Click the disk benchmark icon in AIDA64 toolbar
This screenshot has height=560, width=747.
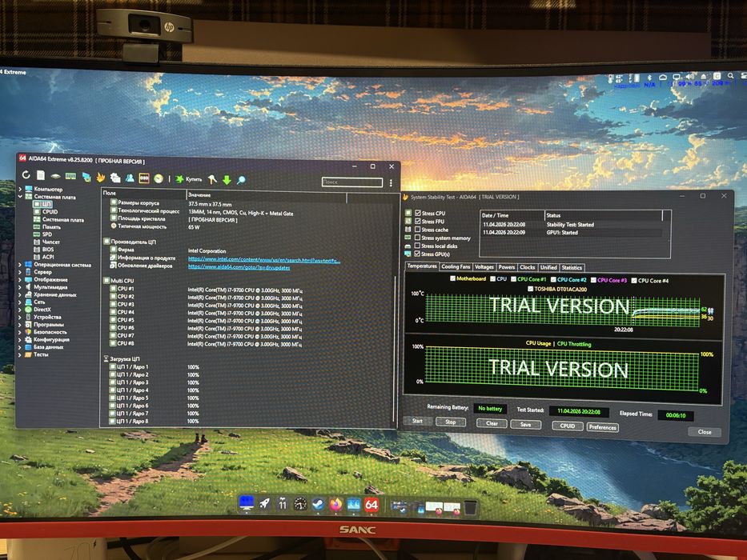pos(55,176)
